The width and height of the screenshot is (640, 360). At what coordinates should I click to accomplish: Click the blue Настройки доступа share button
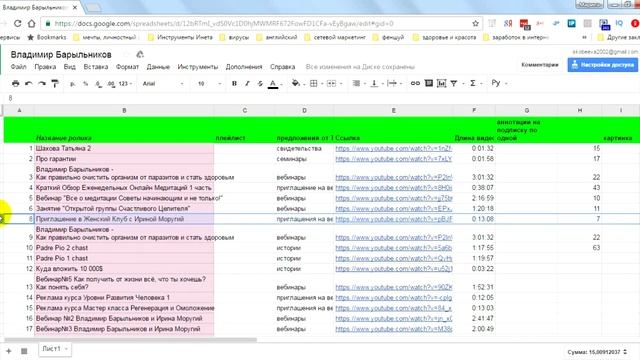(602, 64)
